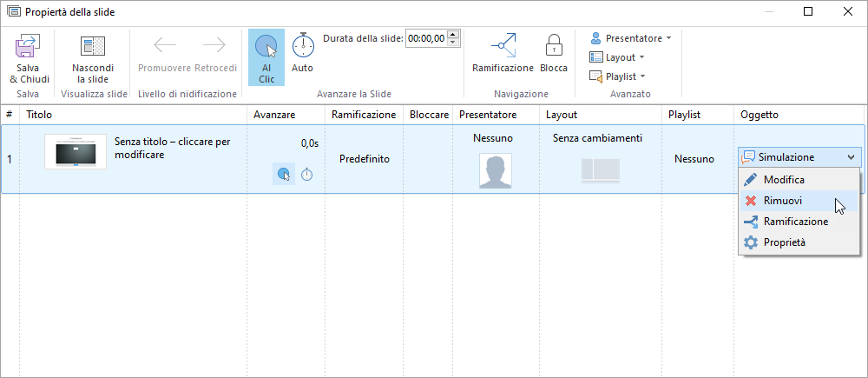Click the slide 1 thumbnail preview
This screenshot has width=868, height=378.
click(76, 153)
